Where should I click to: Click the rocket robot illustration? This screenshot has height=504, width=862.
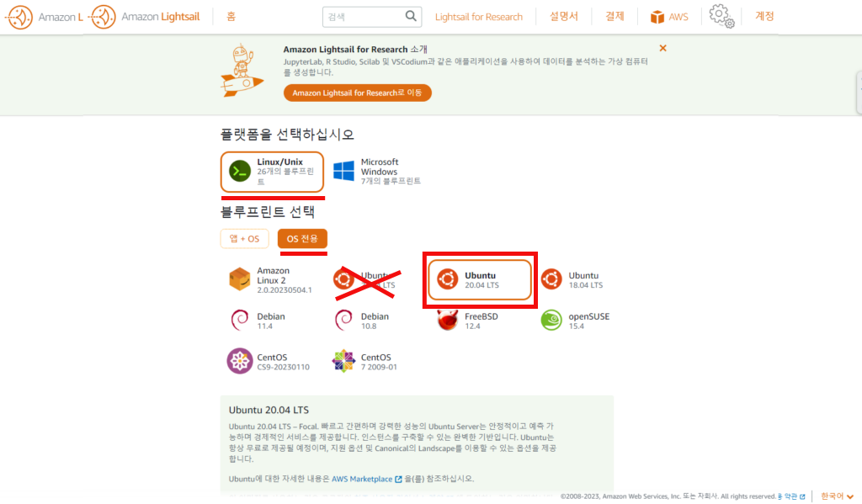[x=242, y=71]
